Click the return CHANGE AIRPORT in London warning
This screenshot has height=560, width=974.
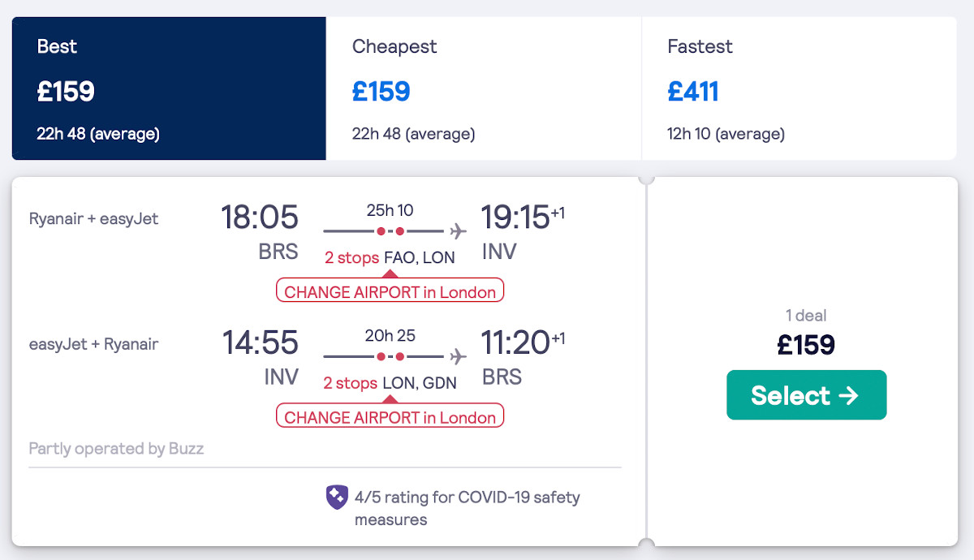(390, 417)
